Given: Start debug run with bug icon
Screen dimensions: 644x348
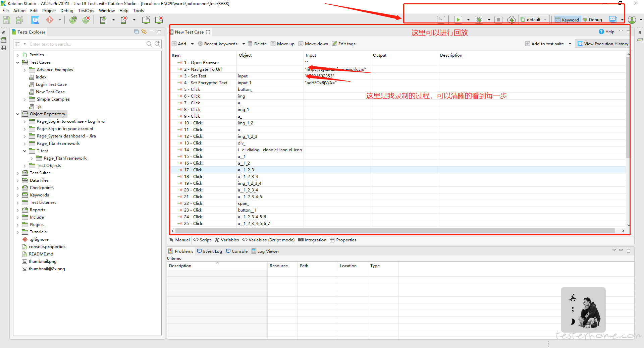Looking at the screenshot, I should point(479,19).
